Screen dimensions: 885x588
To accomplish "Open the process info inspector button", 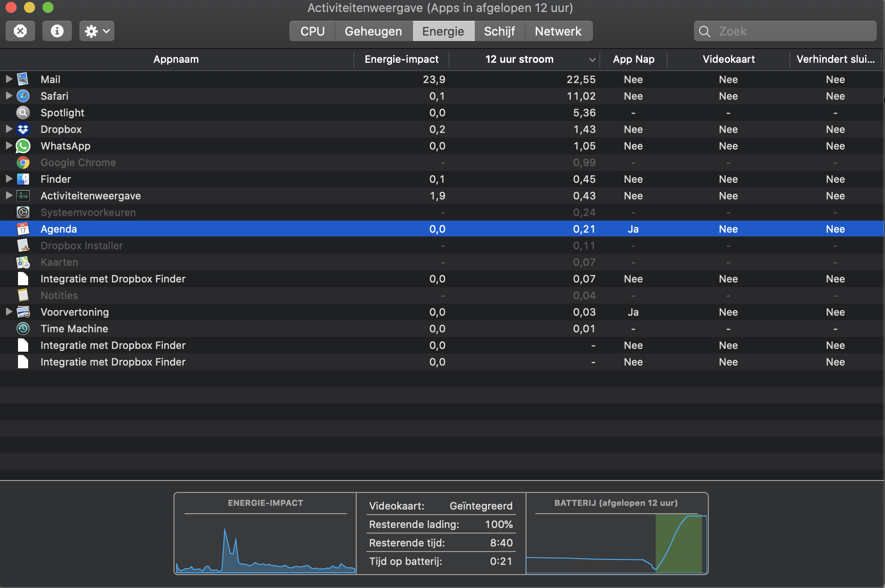I will tap(57, 31).
